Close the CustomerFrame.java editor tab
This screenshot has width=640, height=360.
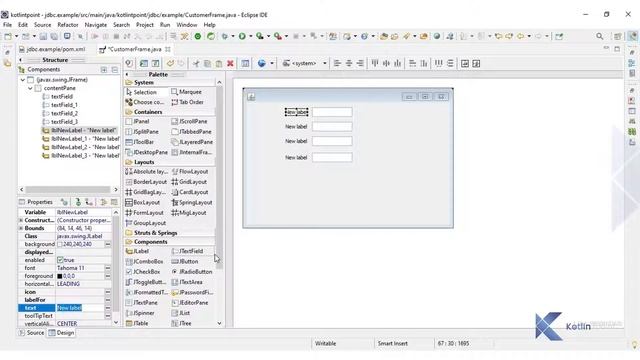click(x=168, y=49)
